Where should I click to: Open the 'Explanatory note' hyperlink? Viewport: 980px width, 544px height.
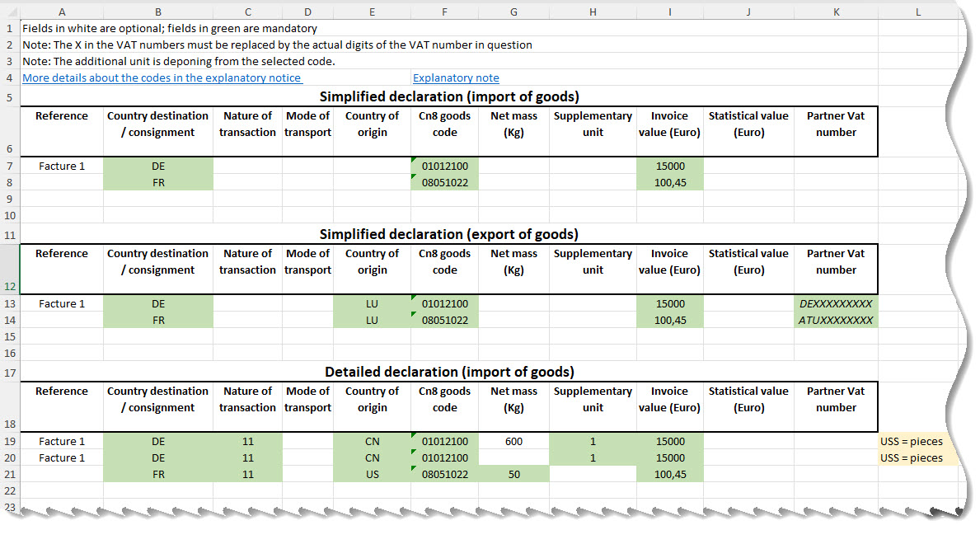tap(456, 77)
